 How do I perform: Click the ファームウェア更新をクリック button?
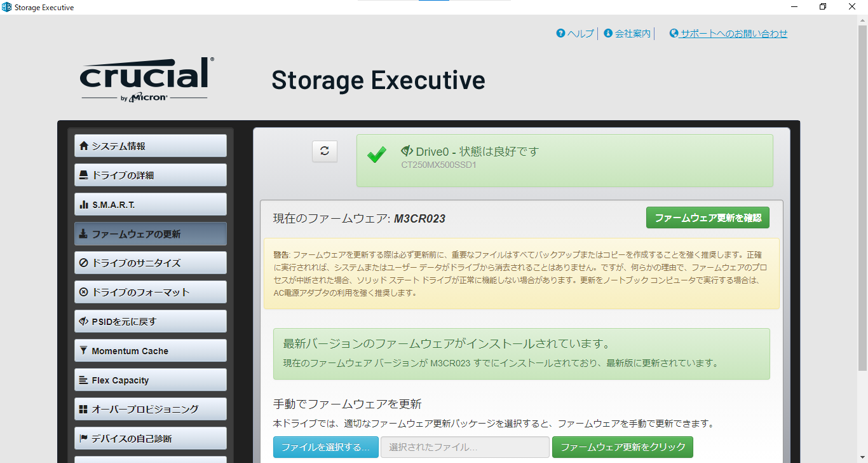click(623, 447)
